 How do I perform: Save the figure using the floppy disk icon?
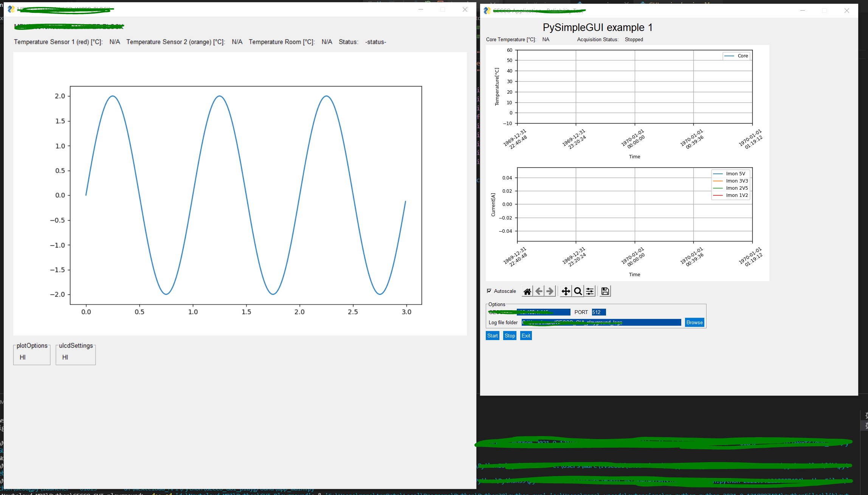click(605, 291)
